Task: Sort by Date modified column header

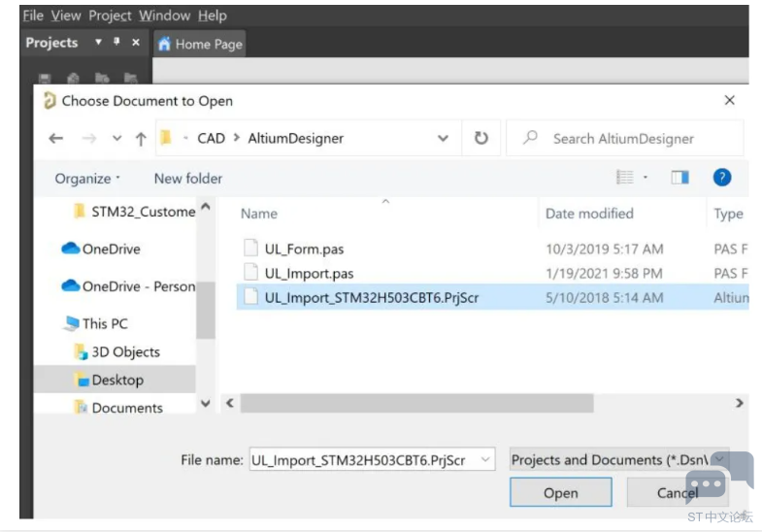Action: click(x=589, y=214)
